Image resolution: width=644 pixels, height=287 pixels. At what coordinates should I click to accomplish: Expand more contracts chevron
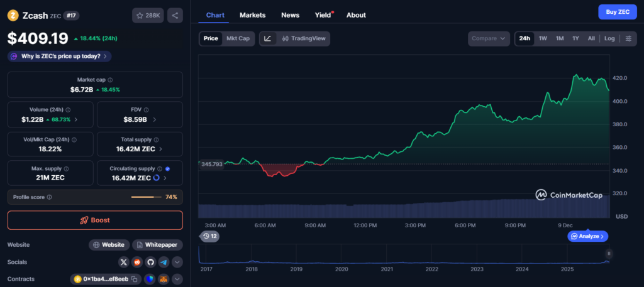tap(177, 279)
